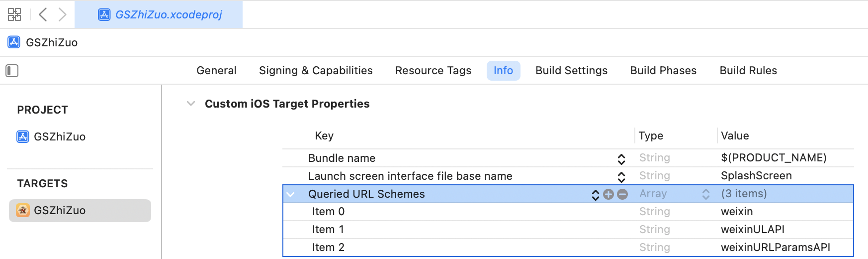Image resolution: width=868 pixels, height=259 pixels.
Task: Open the key picker for Launch screen row
Action: point(621,177)
